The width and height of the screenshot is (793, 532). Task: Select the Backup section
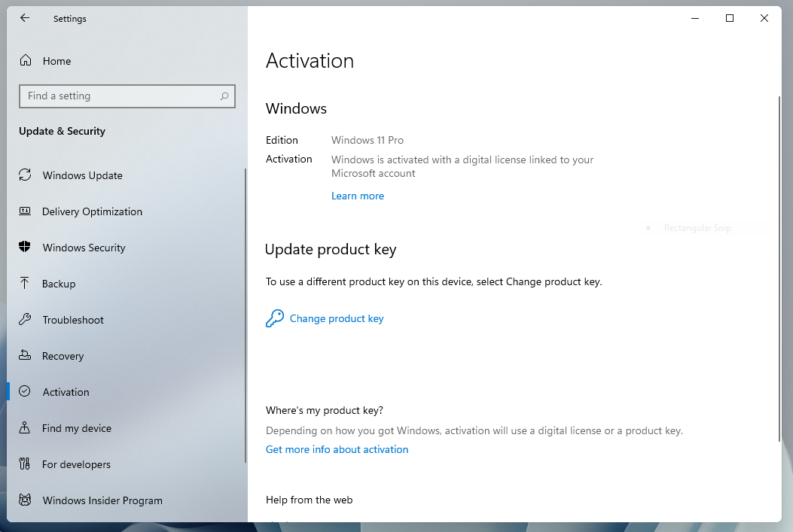pyautogui.click(x=127, y=284)
